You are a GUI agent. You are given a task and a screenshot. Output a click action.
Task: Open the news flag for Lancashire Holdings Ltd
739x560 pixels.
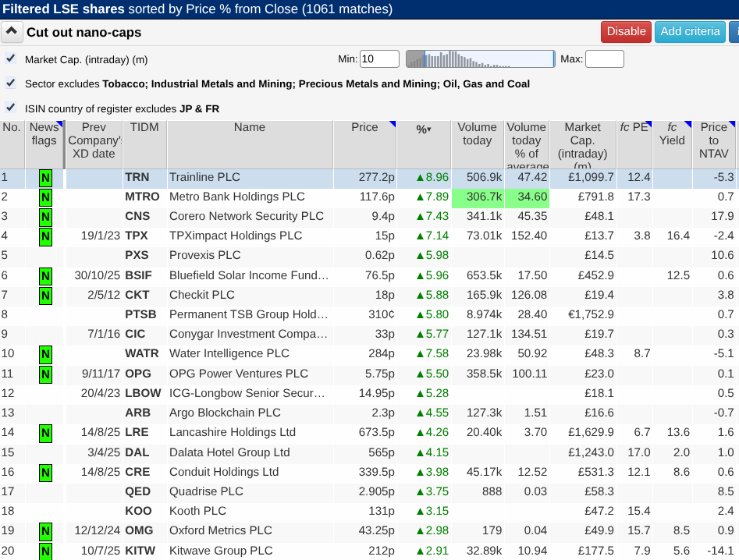(45, 433)
